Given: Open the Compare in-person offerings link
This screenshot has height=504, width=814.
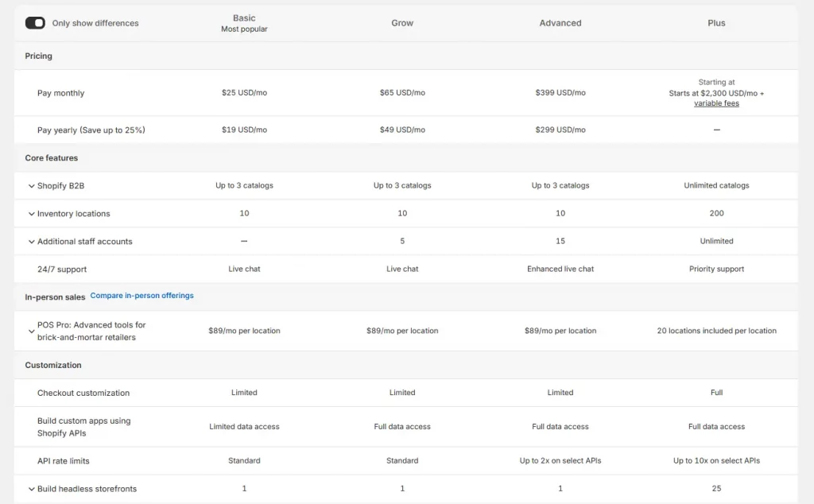Looking at the screenshot, I should click(141, 296).
